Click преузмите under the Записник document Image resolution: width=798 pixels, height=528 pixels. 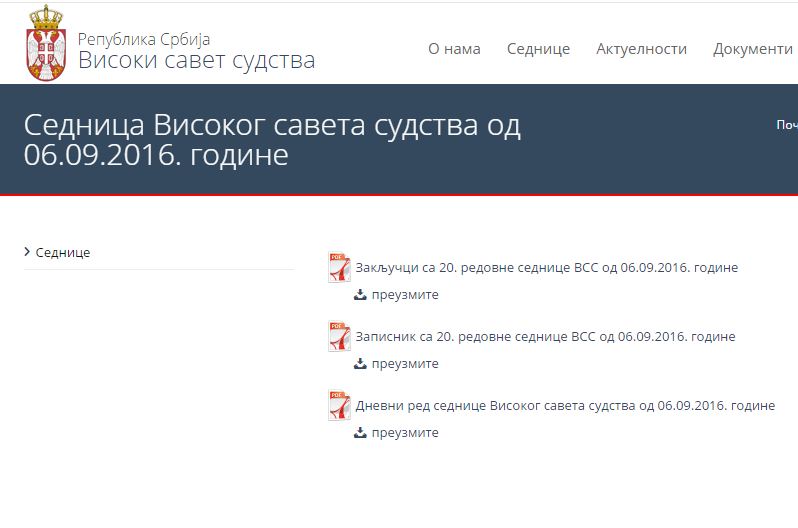405,364
